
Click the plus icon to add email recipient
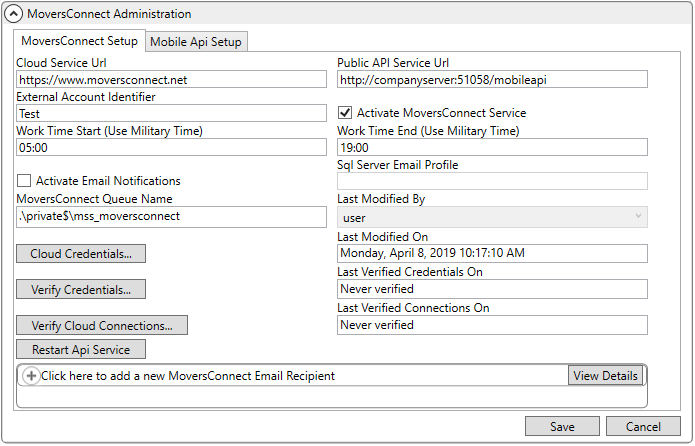point(30,376)
